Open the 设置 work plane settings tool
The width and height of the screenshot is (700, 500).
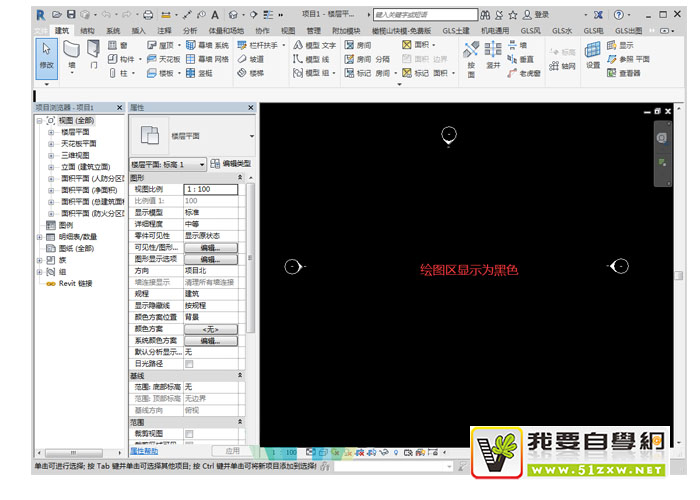pyautogui.click(x=593, y=54)
